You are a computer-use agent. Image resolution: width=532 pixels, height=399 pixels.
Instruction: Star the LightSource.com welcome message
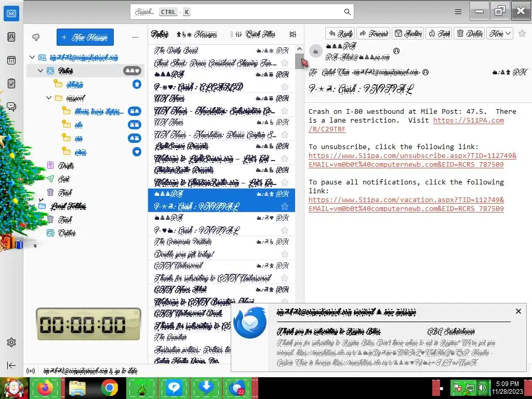click(285, 158)
